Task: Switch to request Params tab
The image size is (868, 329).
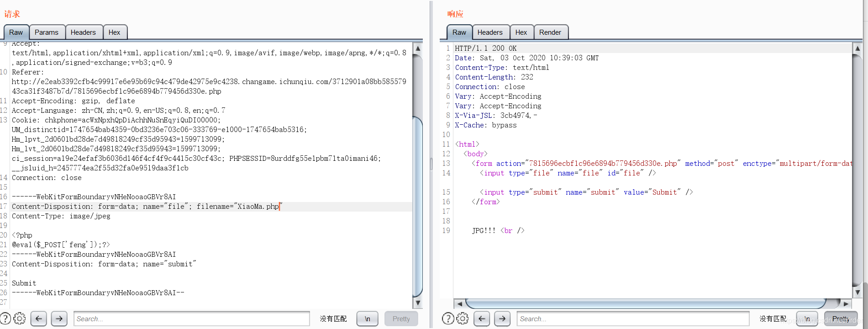Action: pyautogui.click(x=47, y=32)
